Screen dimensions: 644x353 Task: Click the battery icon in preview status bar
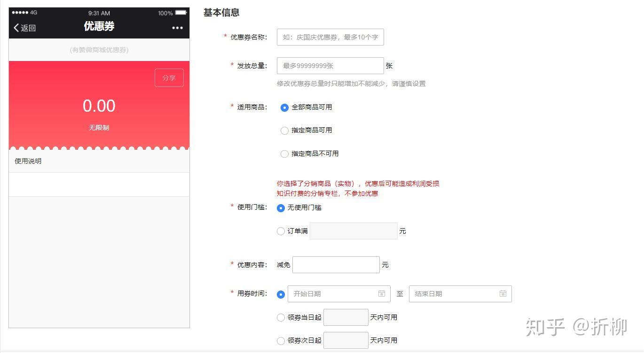tap(181, 13)
